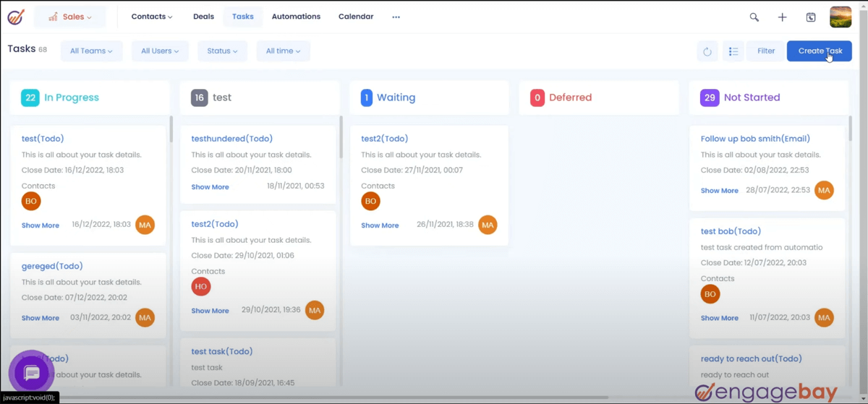The width and height of the screenshot is (868, 404).
Task: Open the Follow up bob smith(Email) task
Action: (755, 139)
